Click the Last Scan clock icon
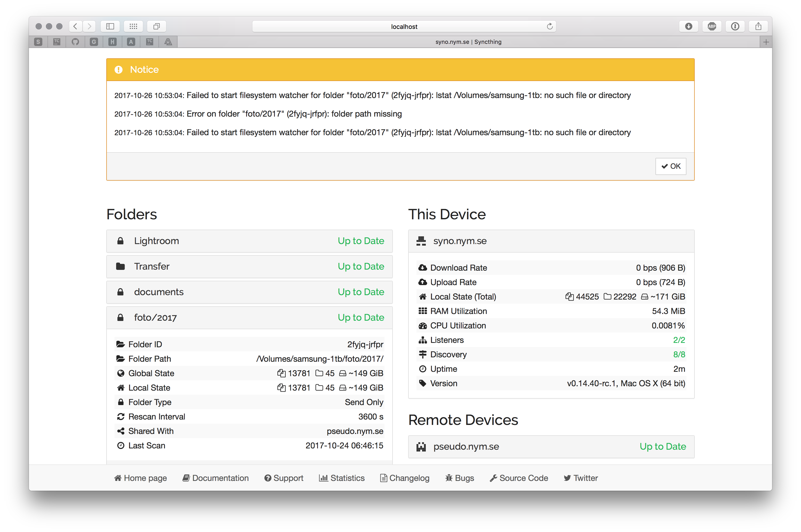The image size is (801, 532). point(121,446)
